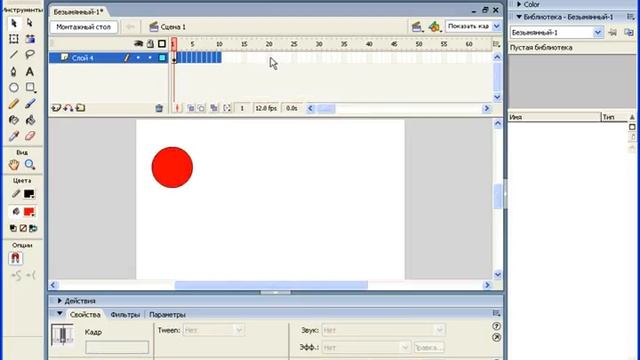Switch to the Свойства tab
Viewport: 640px width, 360px height.
click(85, 315)
